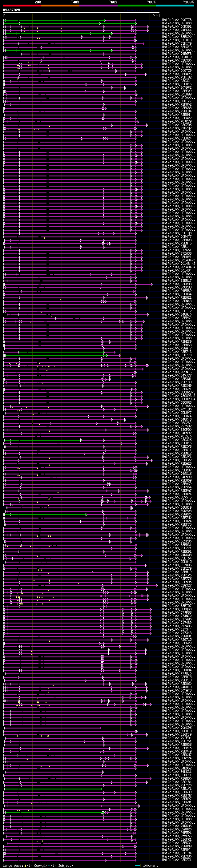Select the UniRef100_A2EMM4 label
This screenshot has height=868, width=197.
(177, 115)
